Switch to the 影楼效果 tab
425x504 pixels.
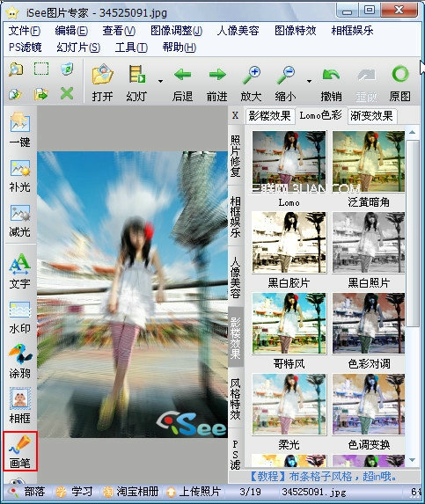[270, 116]
